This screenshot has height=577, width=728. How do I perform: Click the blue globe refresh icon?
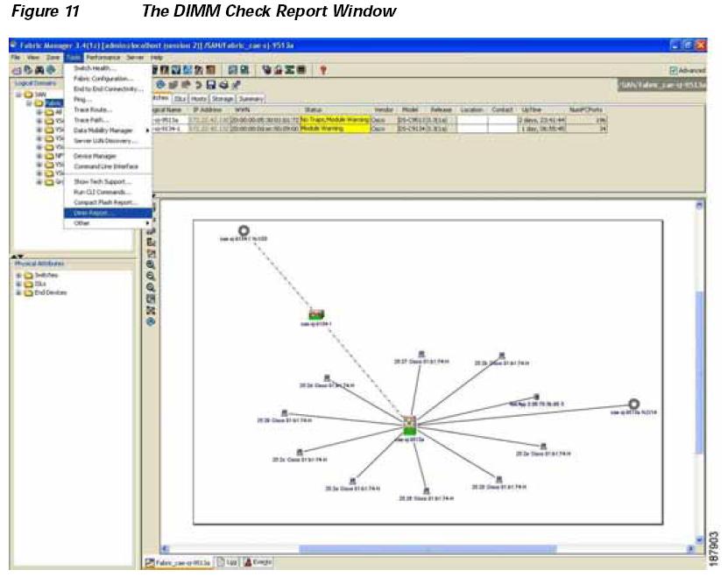click(160, 85)
